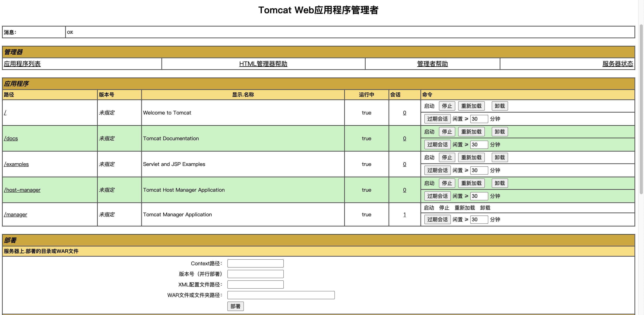Open the /docs application path link
The width and height of the screenshot is (644, 315).
(x=11, y=138)
